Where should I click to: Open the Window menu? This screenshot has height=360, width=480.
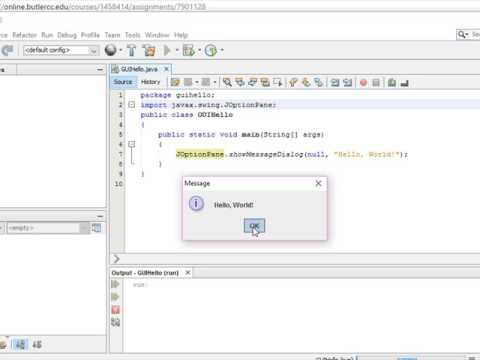(x=157, y=35)
